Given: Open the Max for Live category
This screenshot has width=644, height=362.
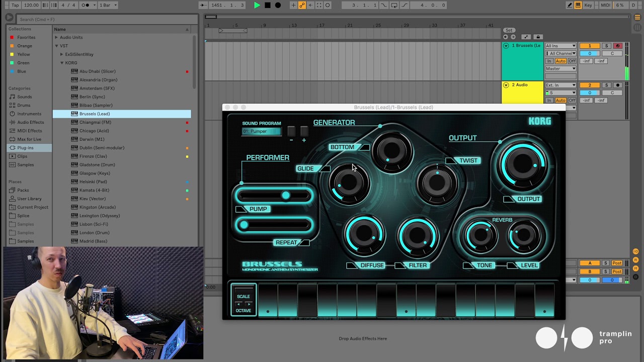Looking at the screenshot, I should coord(29,139).
